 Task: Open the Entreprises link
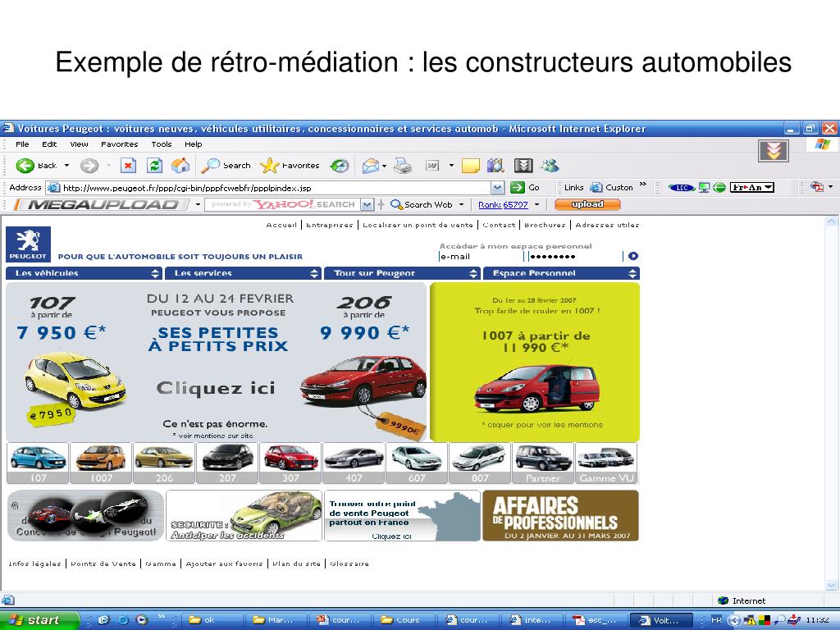tap(330, 225)
